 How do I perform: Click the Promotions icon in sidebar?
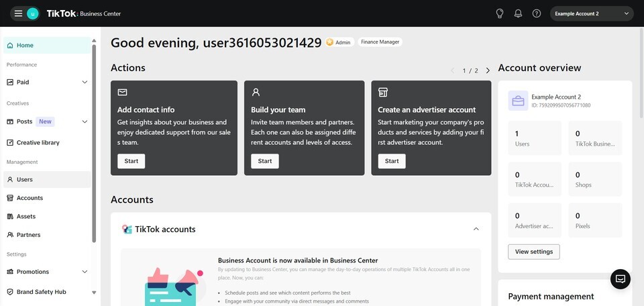pyautogui.click(x=10, y=272)
